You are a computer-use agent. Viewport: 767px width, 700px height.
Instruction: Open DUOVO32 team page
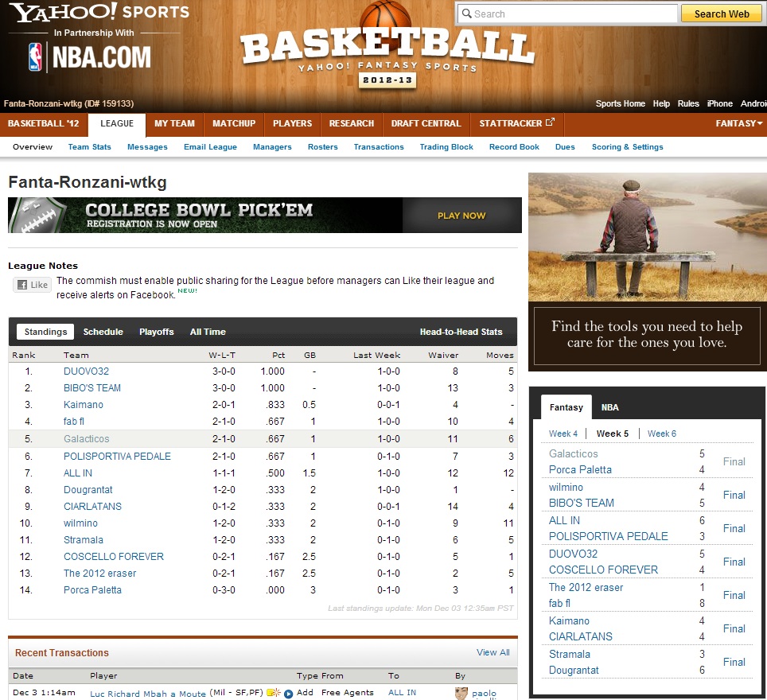coord(86,371)
